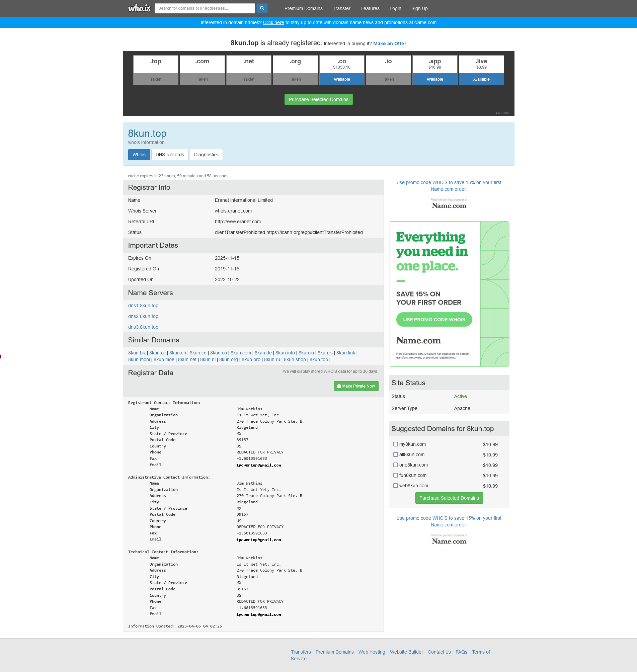
Task: Open similar domain 8kun.link
Action: [x=346, y=353]
